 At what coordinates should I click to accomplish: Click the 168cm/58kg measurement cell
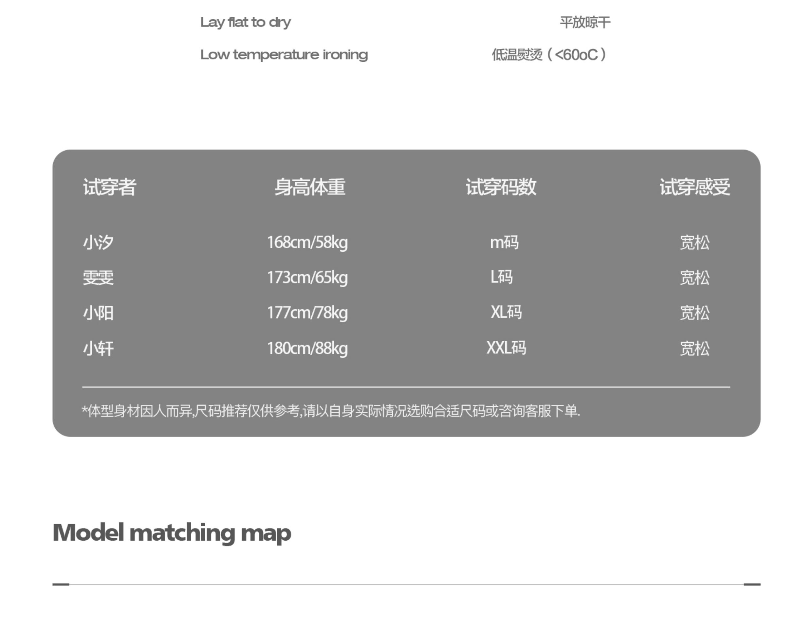pyautogui.click(x=307, y=242)
